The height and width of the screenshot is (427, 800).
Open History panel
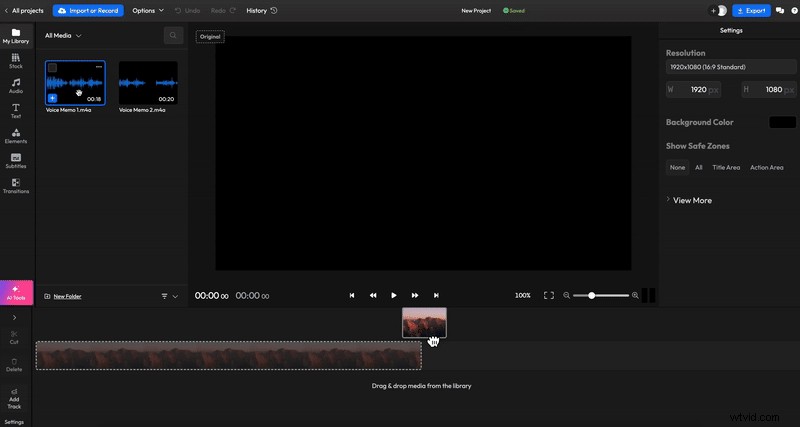click(x=262, y=11)
